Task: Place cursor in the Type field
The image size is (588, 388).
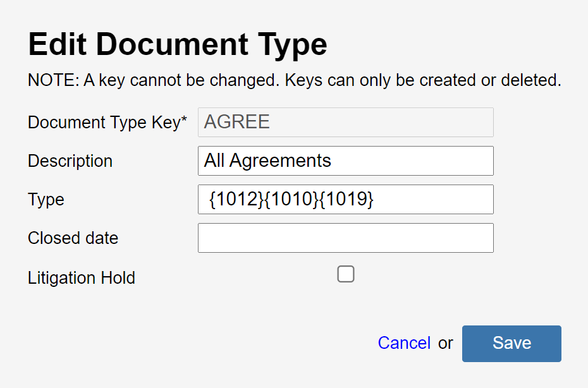Action: coord(345,199)
